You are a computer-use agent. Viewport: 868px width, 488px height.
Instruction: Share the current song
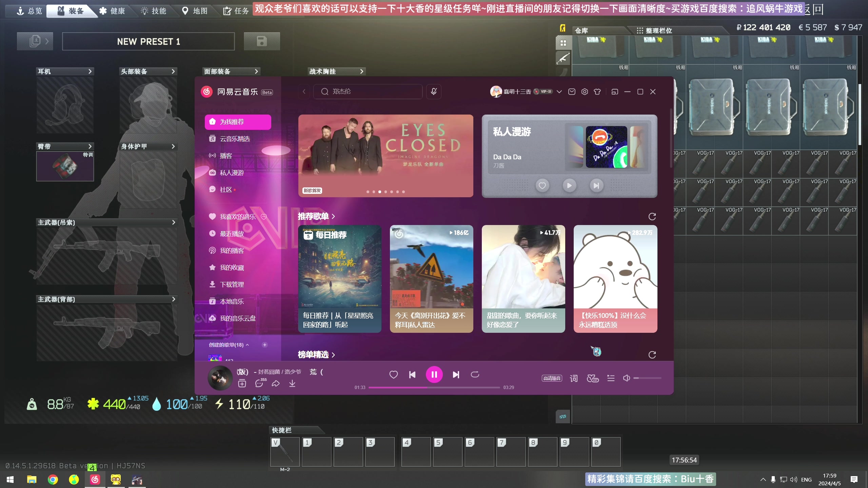tap(276, 384)
